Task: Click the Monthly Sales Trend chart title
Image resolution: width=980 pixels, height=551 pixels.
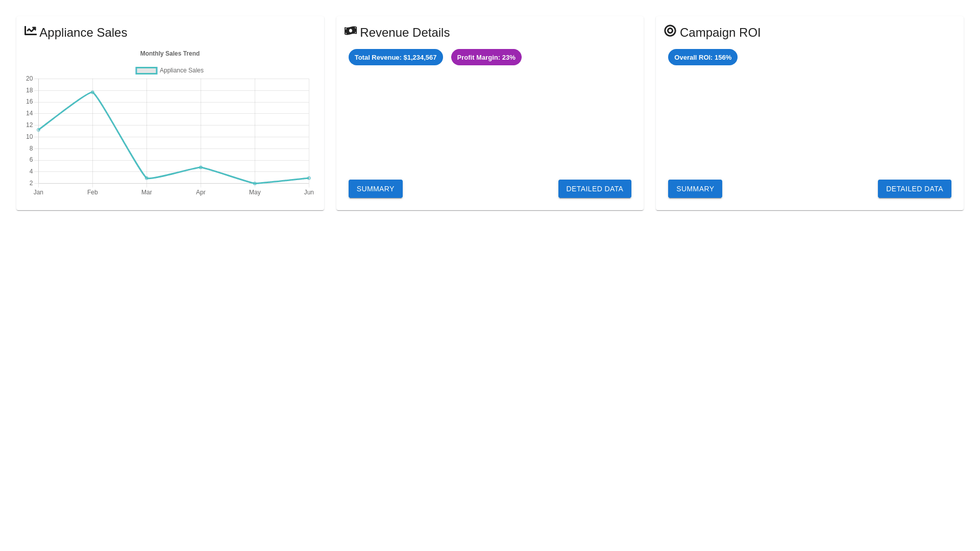Action: click(x=170, y=54)
